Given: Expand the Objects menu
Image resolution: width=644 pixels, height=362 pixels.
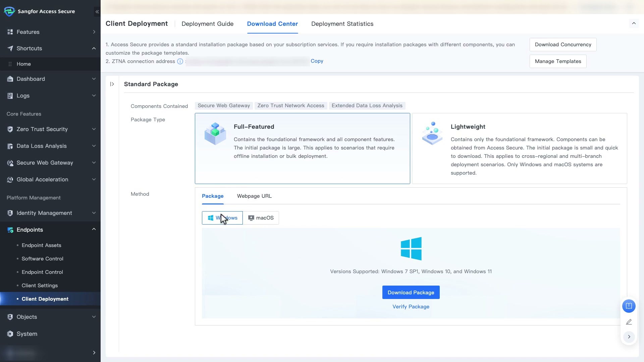Looking at the screenshot, I should pyautogui.click(x=94, y=317).
